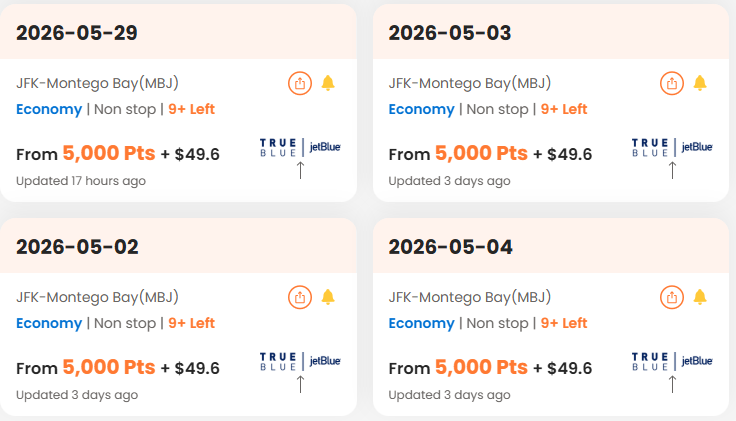
Task: Click TrueBlue JetBlue logo on 2026-05-04 card
Action: (672, 361)
